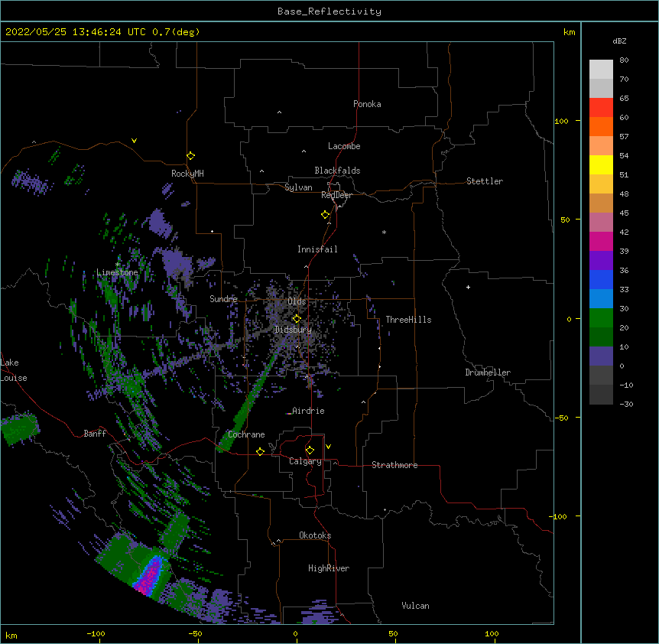Click the Lacombe city label
The width and height of the screenshot is (659, 644).
(344, 146)
